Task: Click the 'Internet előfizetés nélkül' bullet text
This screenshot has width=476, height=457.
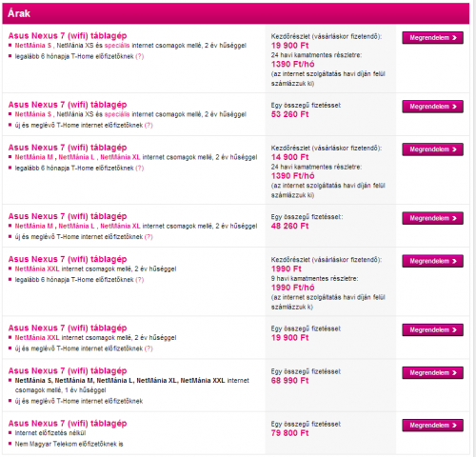Action: pyautogui.click(x=50, y=433)
